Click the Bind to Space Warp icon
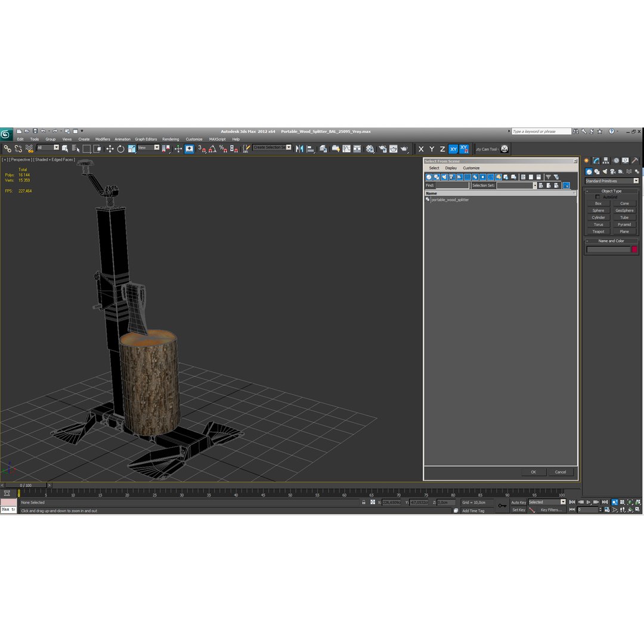644x644 pixels. tap(29, 148)
